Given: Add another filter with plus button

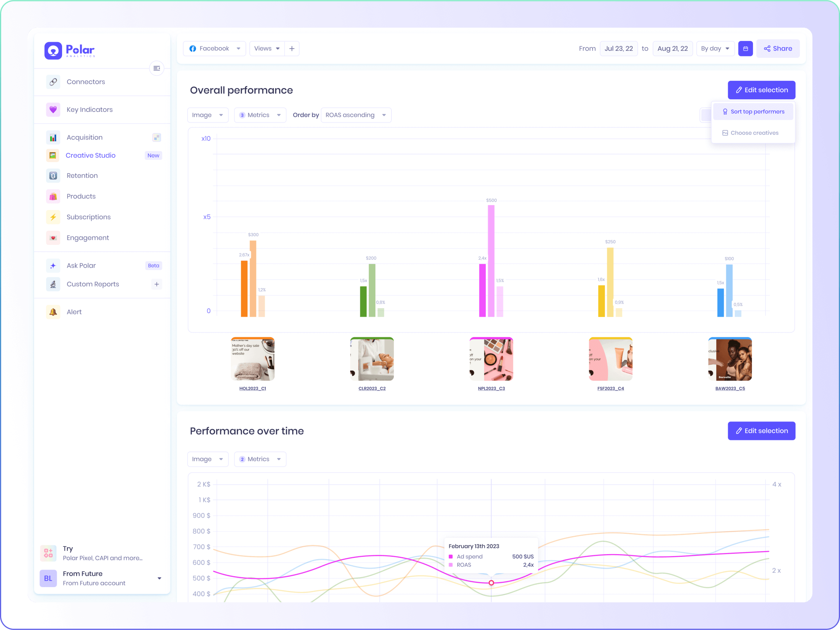Looking at the screenshot, I should coord(292,49).
